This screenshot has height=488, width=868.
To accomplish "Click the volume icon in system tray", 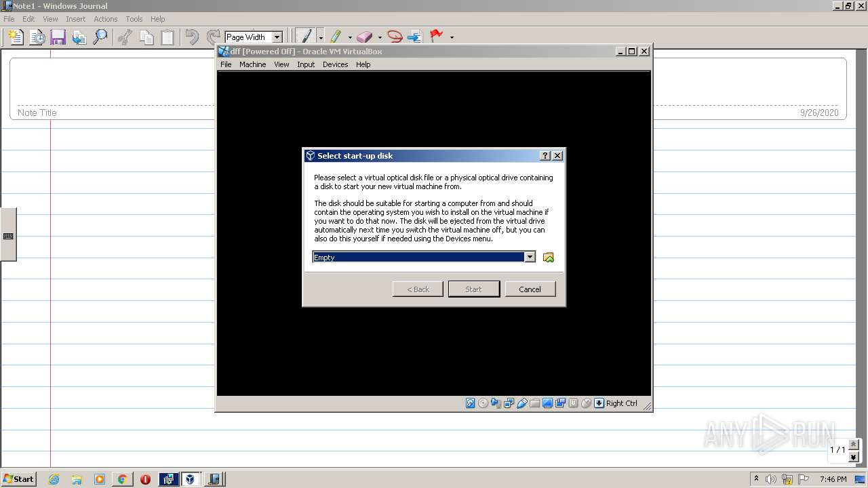I will click(x=771, y=479).
